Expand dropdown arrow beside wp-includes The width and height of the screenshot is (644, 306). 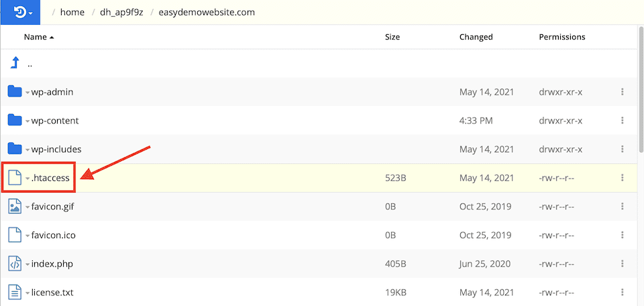[x=28, y=150]
